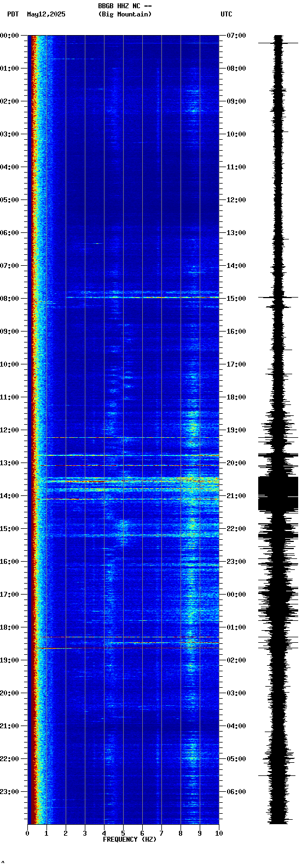This screenshot has height=868, width=302.
Task: Click the May12,2025 date label
Action: tap(46, 14)
